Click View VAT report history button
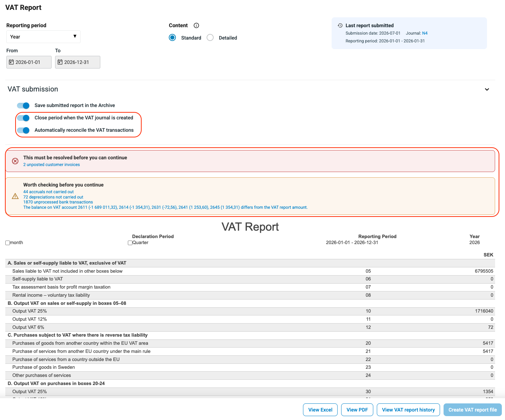 click(408, 410)
